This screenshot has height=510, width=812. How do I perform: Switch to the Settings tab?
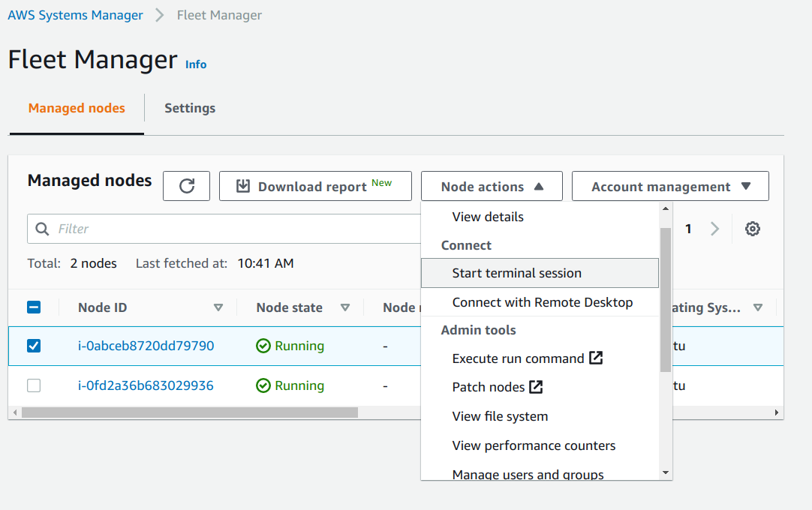click(x=190, y=108)
